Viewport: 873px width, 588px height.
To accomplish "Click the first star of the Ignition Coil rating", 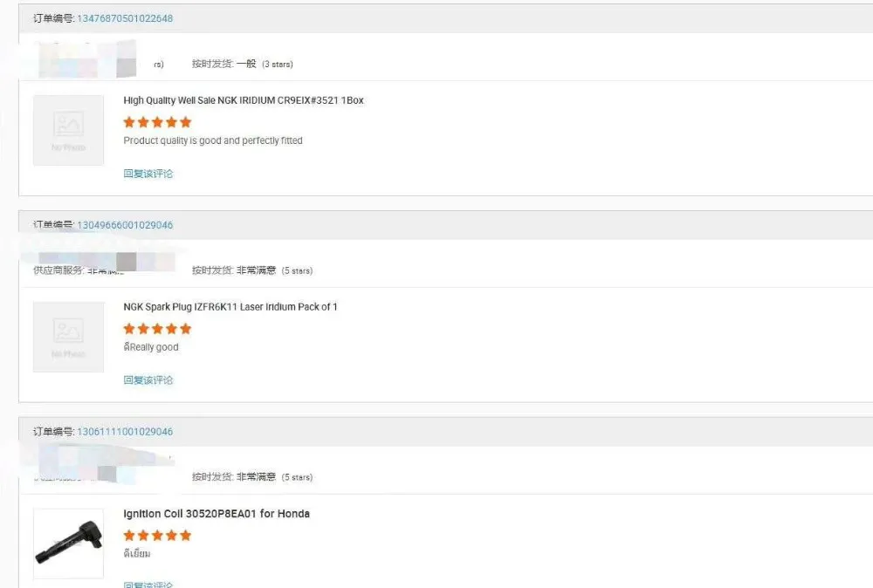I will point(129,535).
